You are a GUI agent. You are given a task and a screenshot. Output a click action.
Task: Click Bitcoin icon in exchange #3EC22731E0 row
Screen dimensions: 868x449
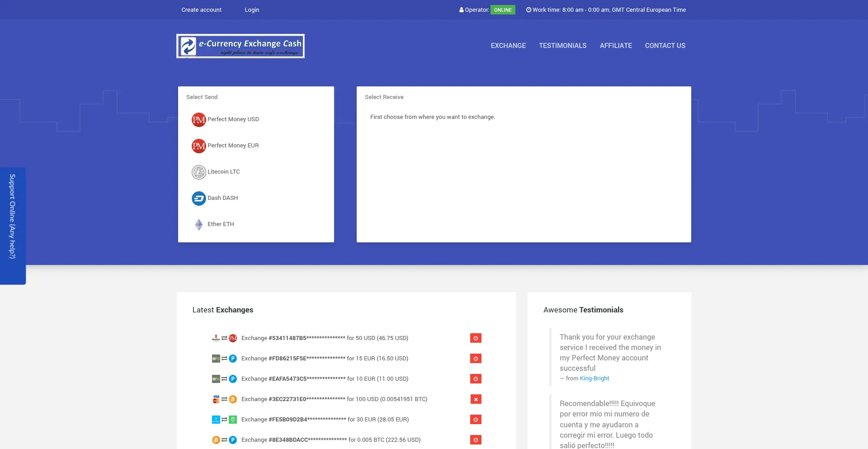233,399
